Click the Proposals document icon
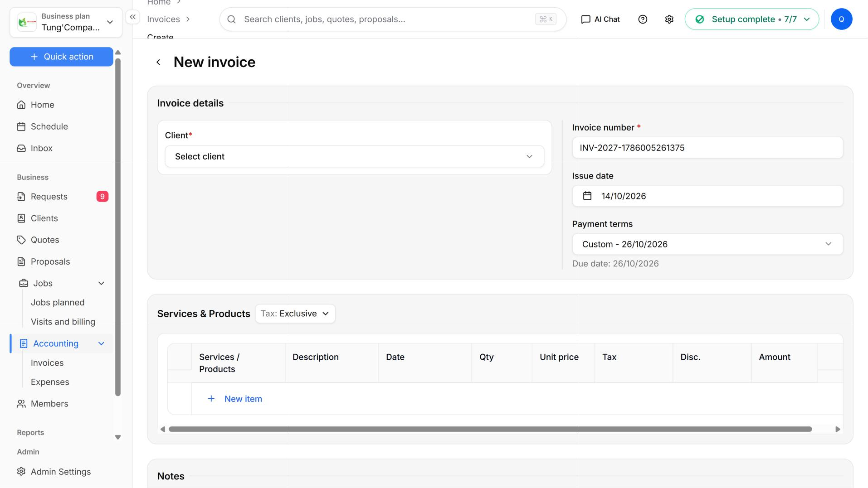The image size is (868, 488). coord(21,261)
